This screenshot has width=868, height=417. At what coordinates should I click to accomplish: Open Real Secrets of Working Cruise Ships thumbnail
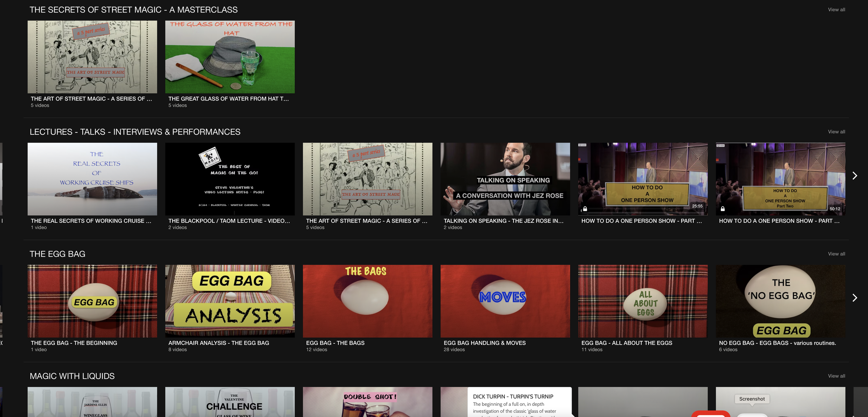tap(92, 179)
